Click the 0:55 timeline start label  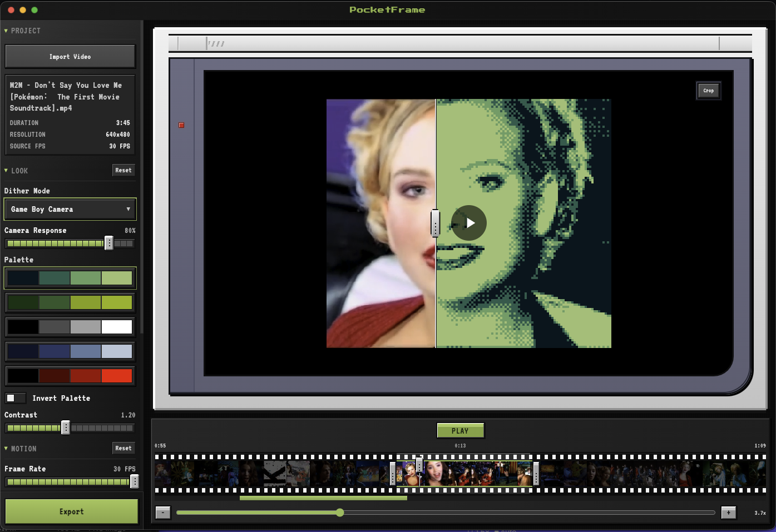(160, 446)
